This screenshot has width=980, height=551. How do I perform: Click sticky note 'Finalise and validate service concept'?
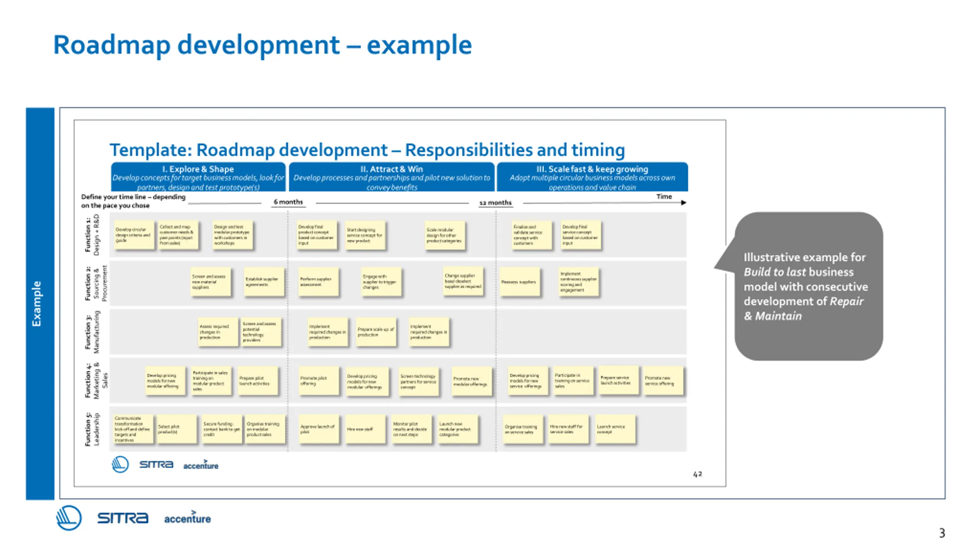tap(532, 235)
